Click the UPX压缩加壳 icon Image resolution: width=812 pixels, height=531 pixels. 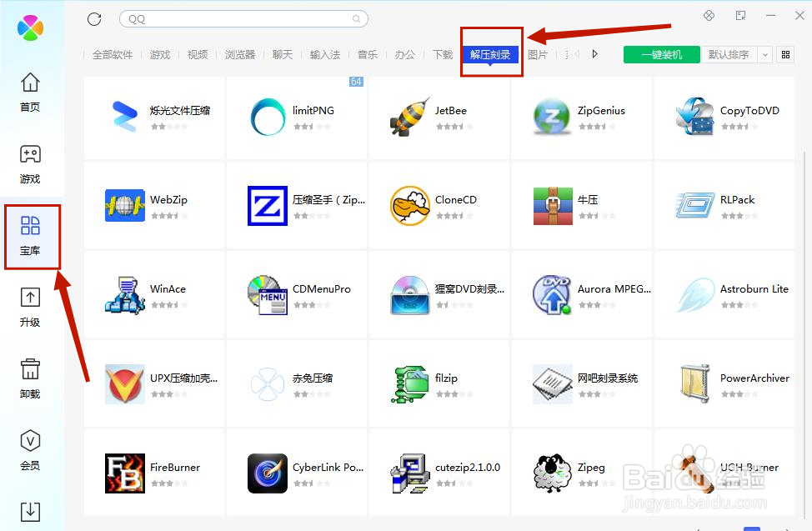pyautogui.click(x=125, y=384)
